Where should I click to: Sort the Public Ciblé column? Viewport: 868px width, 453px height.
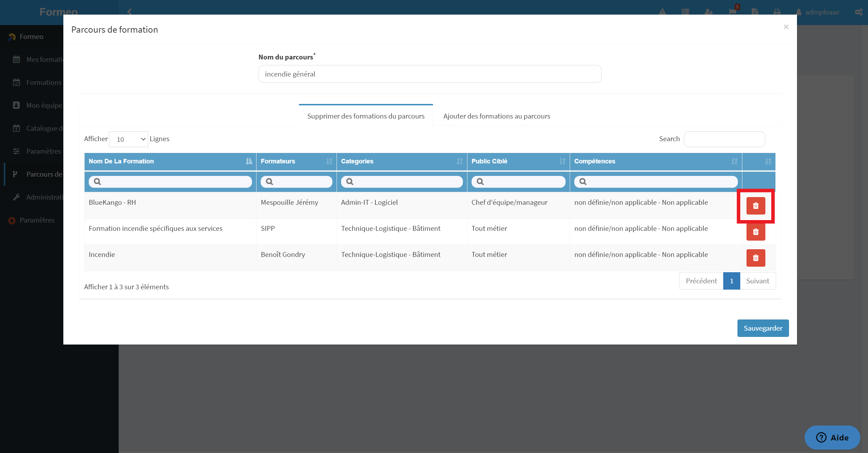(518, 161)
